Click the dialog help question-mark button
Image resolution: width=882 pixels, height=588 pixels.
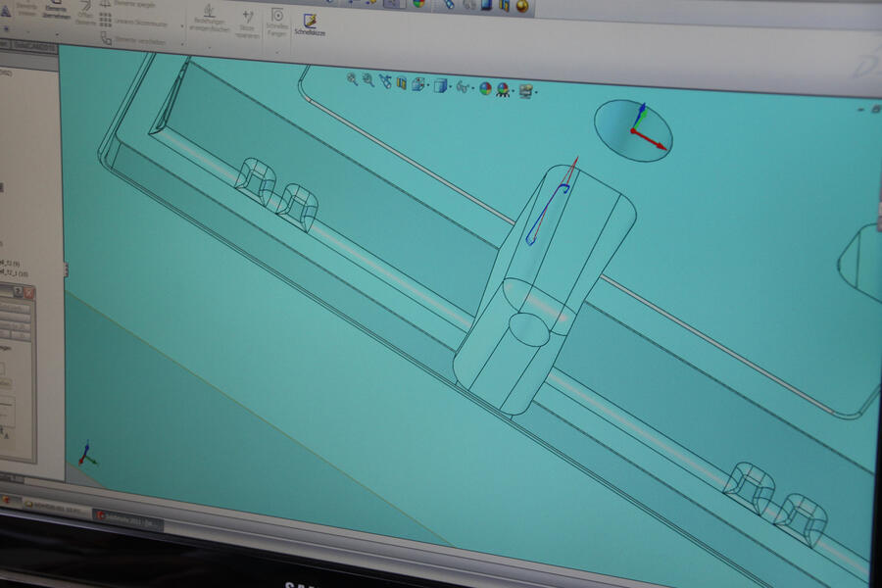pyautogui.click(x=18, y=291)
